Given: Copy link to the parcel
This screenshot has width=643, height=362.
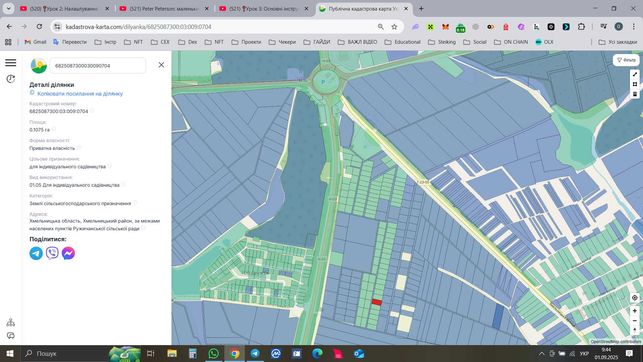Looking at the screenshot, I should 80,93.
